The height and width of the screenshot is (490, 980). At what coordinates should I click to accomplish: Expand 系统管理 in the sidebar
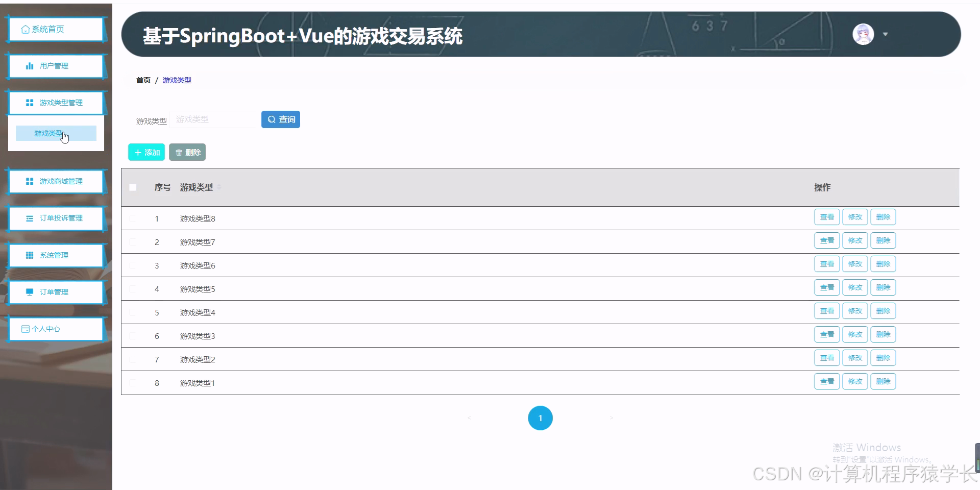[56, 255]
